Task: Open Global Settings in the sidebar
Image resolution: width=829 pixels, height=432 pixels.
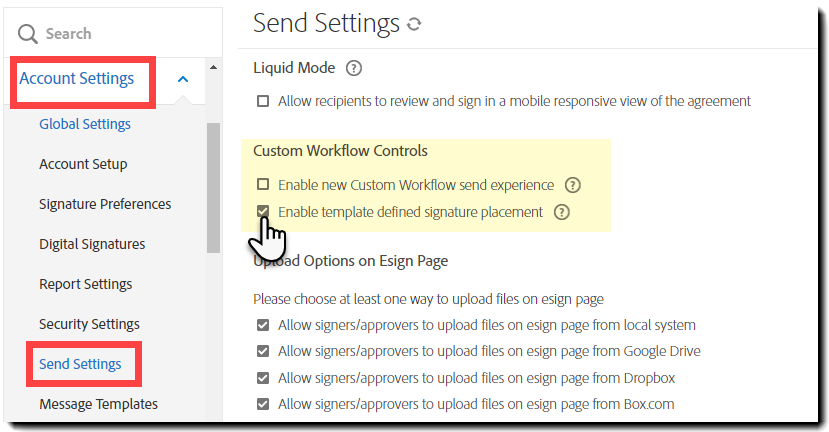Action: pos(85,124)
